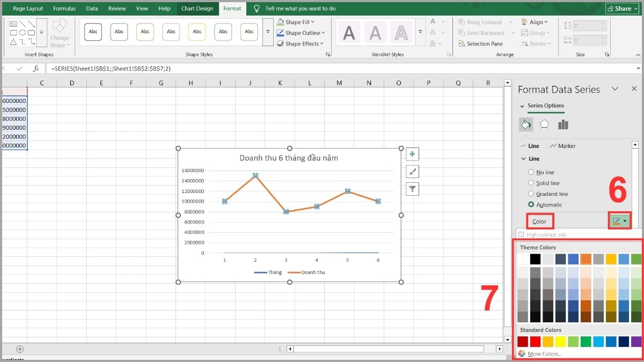Pick the yellow standard color swatch
644x362 pixels.
point(560,342)
